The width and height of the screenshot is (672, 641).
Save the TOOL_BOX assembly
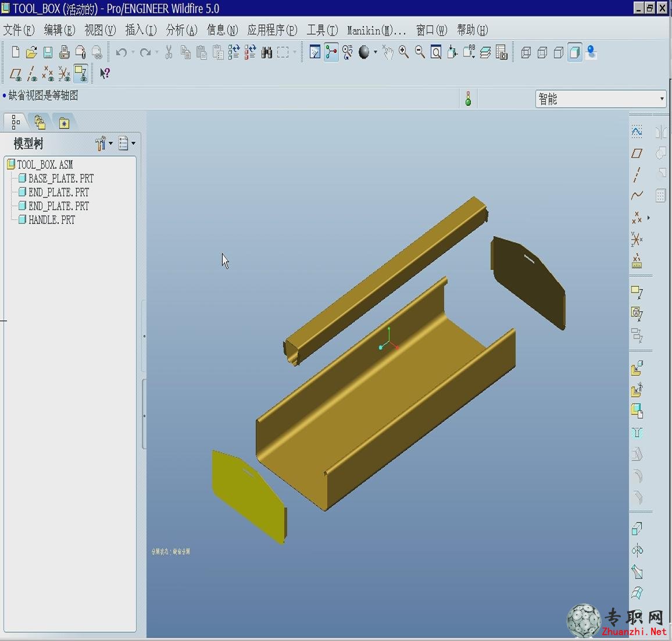(x=48, y=52)
